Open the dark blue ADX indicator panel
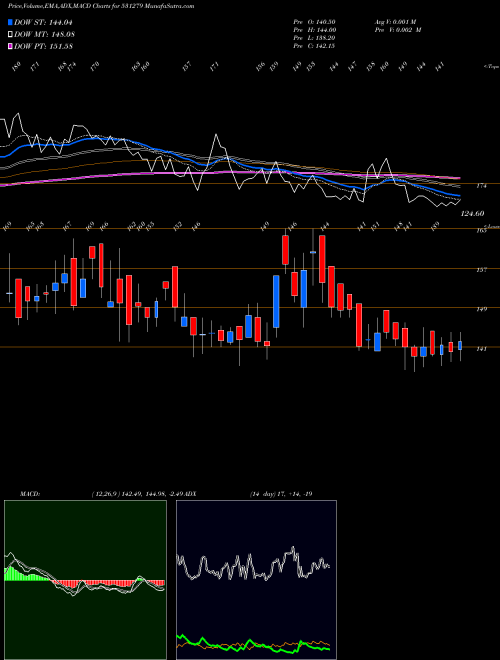Viewport: 500px width, 660px height. tap(256, 580)
